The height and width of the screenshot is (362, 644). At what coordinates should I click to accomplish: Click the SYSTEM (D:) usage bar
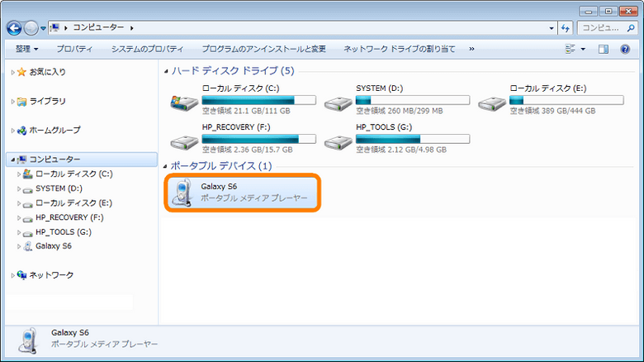point(413,100)
